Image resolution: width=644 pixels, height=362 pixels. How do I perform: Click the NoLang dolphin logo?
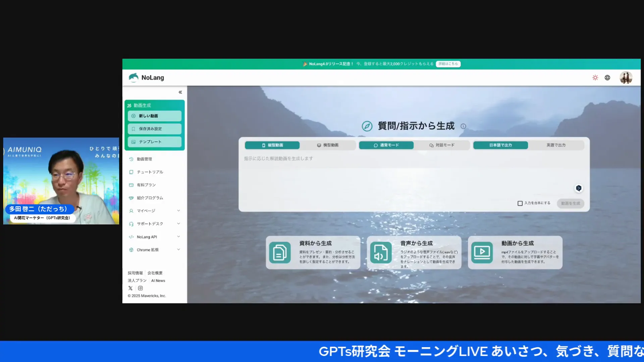point(133,77)
